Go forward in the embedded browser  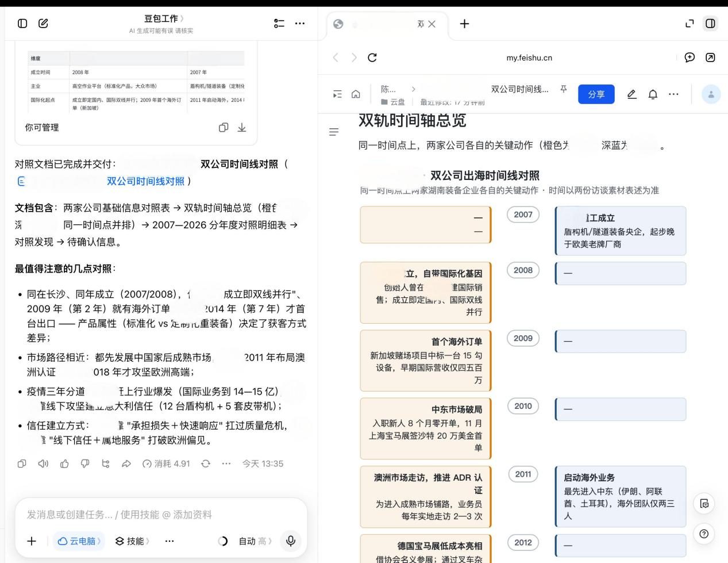354,58
